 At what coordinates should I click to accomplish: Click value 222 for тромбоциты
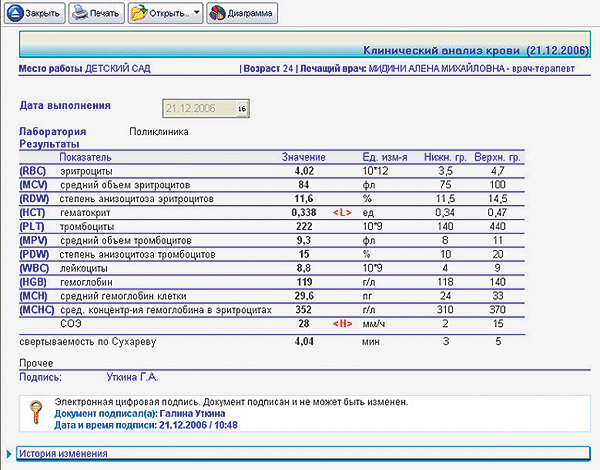(304, 227)
